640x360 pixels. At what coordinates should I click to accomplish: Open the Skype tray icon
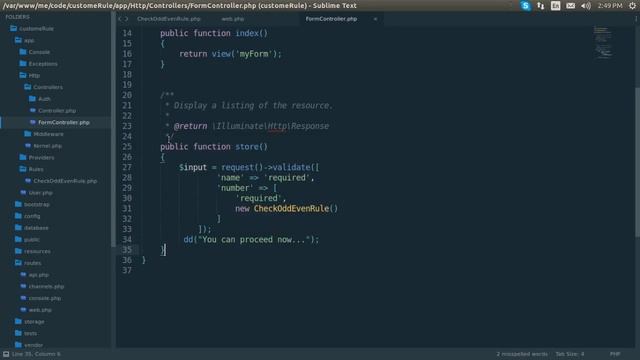(525, 6)
